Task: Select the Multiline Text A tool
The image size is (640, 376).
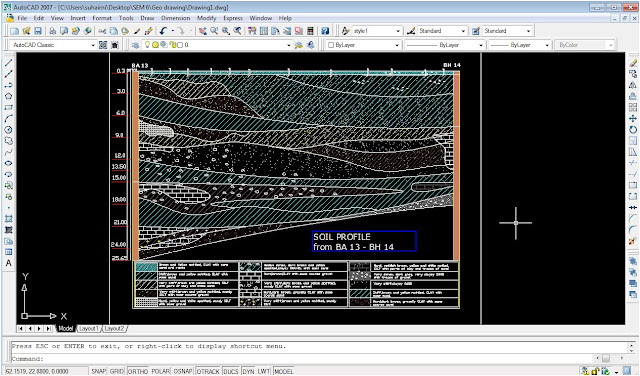Action: (x=8, y=263)
